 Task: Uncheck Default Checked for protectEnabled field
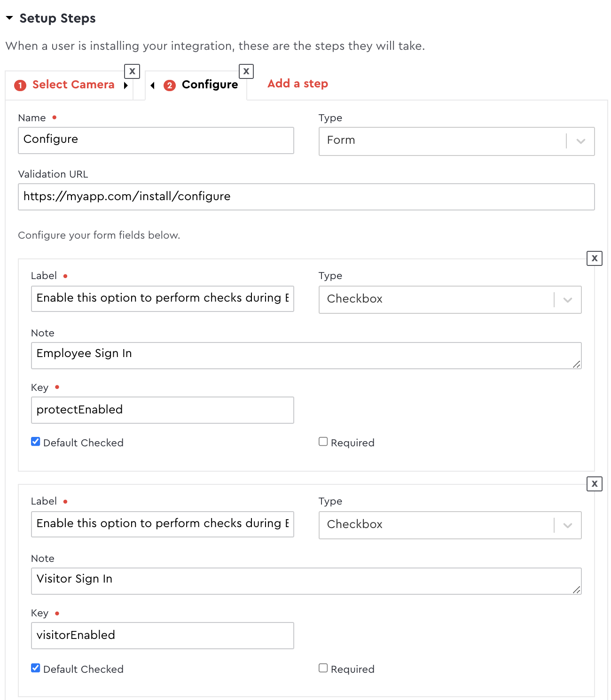[x=36, y=442]
